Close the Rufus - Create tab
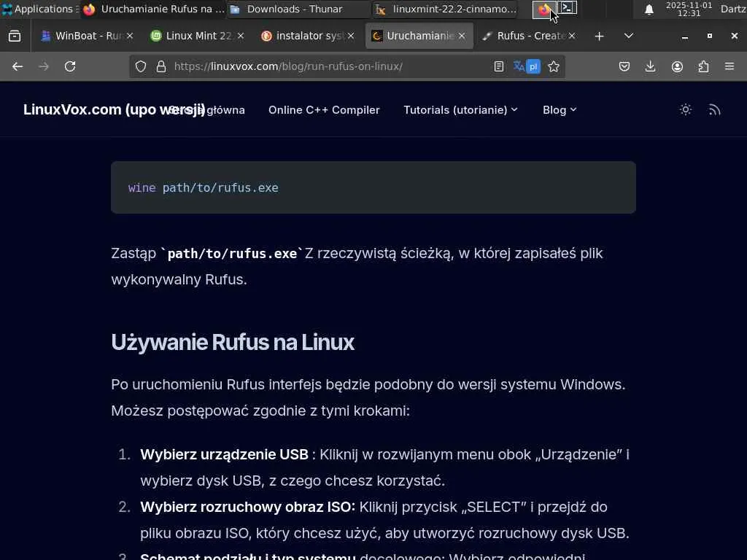 [572, 36]
